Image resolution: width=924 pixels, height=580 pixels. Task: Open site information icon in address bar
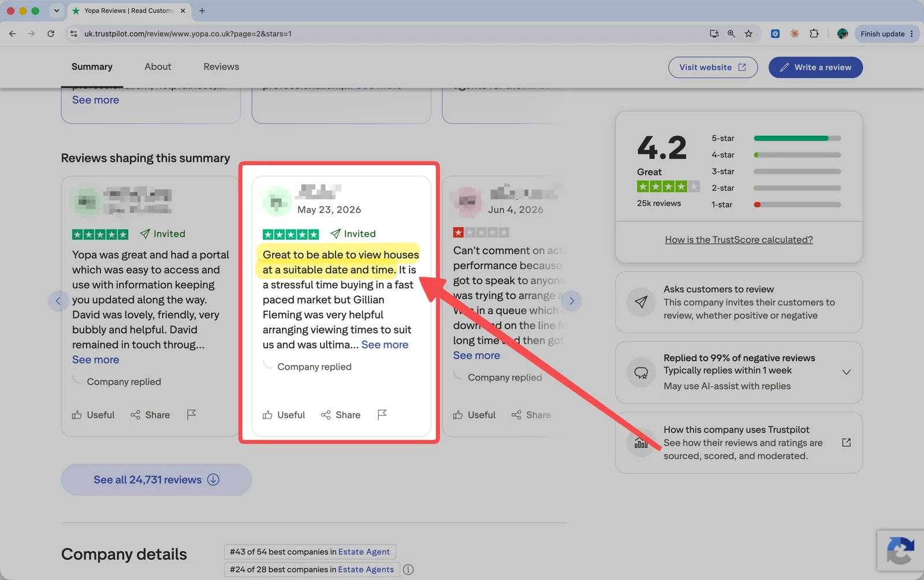tap(74, 34)
